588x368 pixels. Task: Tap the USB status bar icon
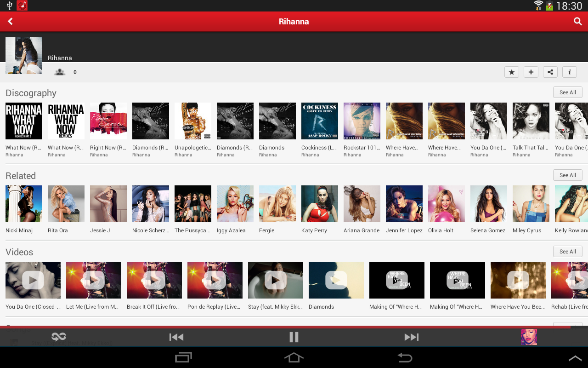[9, 6]
